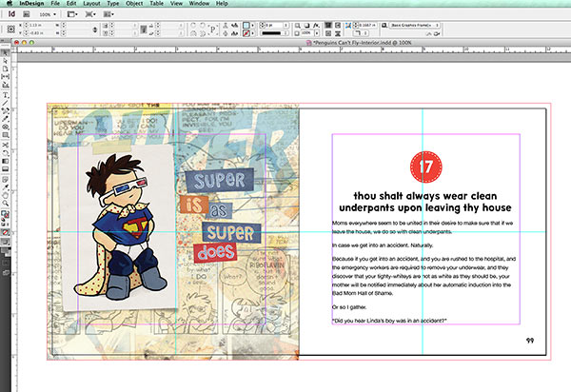Open the Basic Graphics Frame style dropdown
571x392 pixels.
414,25
